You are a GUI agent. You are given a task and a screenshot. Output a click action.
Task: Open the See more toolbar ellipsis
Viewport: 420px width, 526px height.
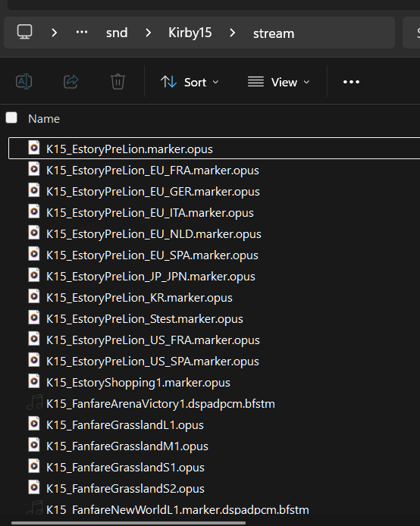point(351,82)
